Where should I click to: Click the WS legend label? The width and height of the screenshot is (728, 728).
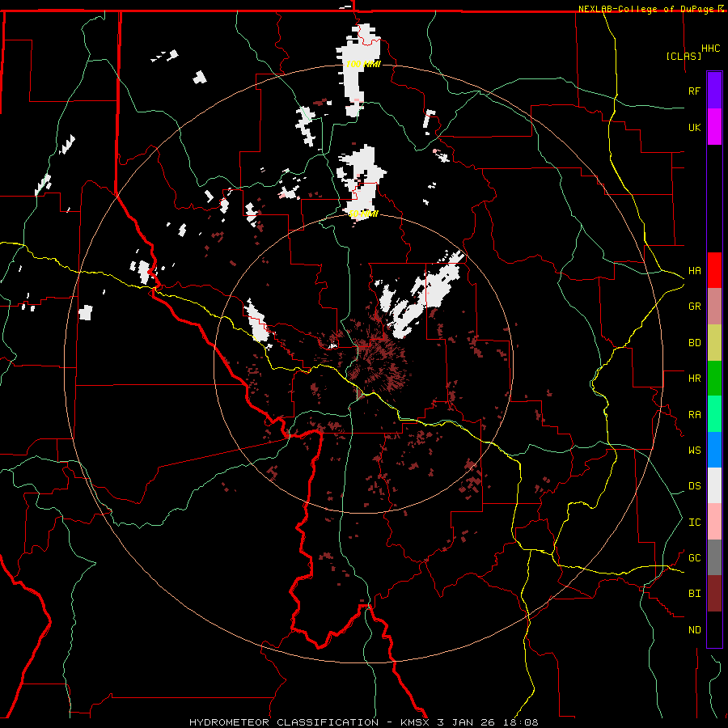click(x=695, y=451)
